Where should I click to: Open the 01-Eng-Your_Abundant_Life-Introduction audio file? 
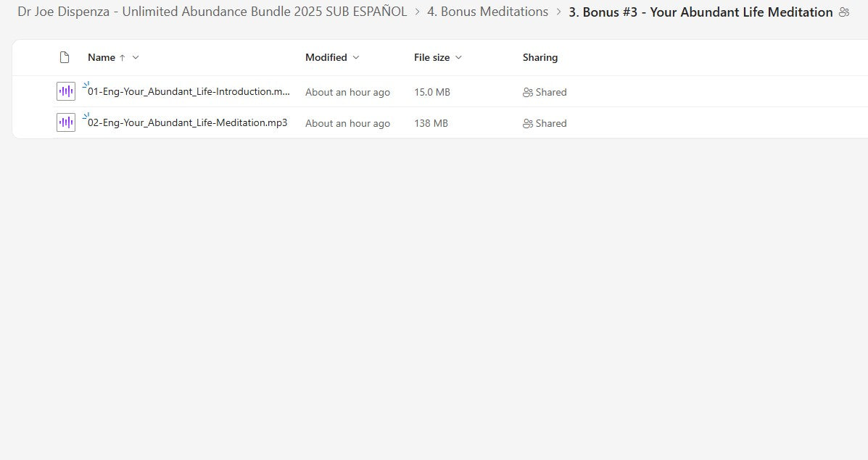[187, 91]
